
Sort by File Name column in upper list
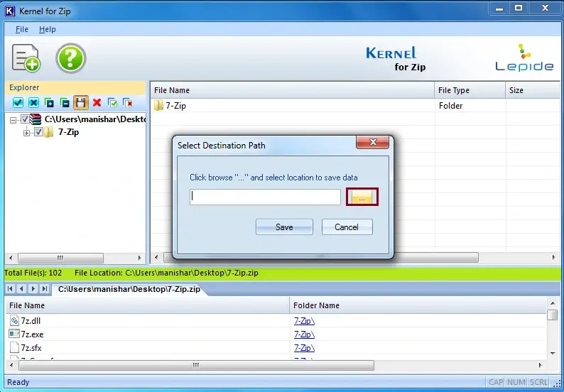(292, 90)
